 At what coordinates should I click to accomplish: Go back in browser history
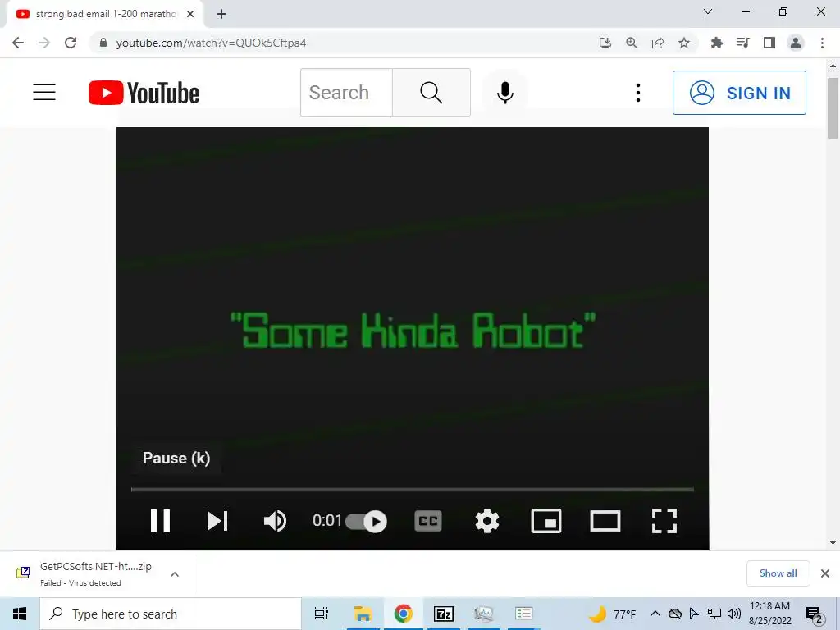point(18,43)
